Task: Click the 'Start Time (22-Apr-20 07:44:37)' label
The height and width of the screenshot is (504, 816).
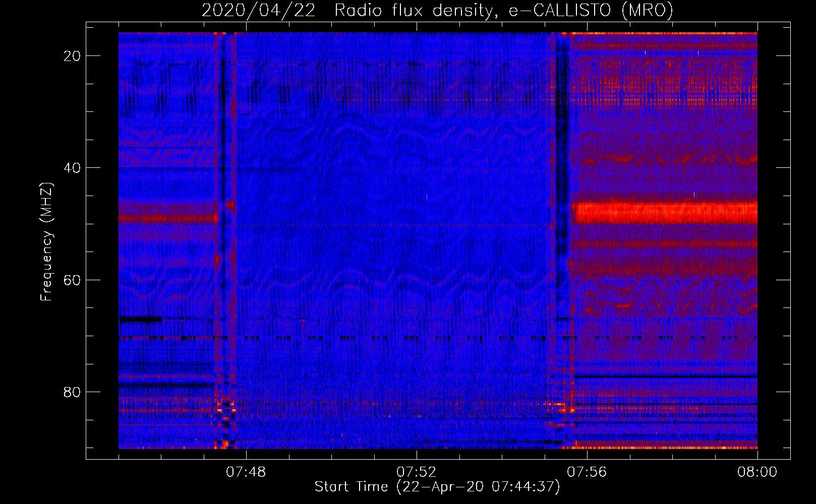Action: pyautogui.click(x=437, y=487)
